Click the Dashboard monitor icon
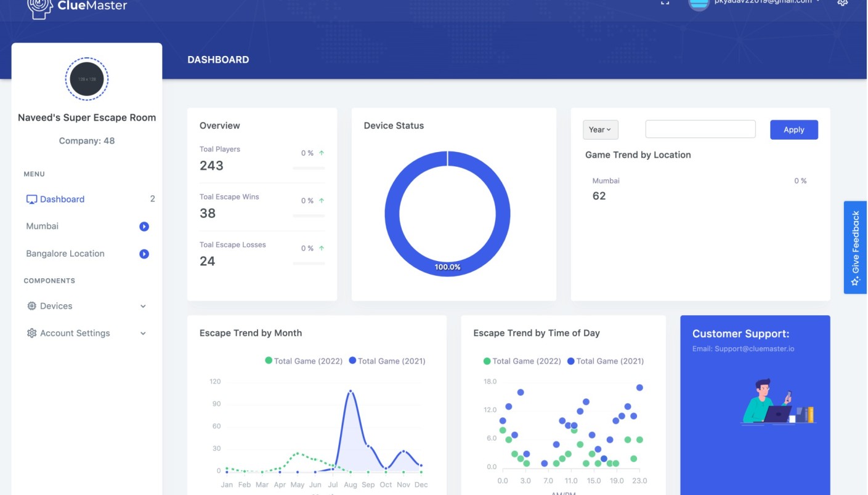Viewport: 868px width, 495px height. pyautogui.click(x=31, y=199)
